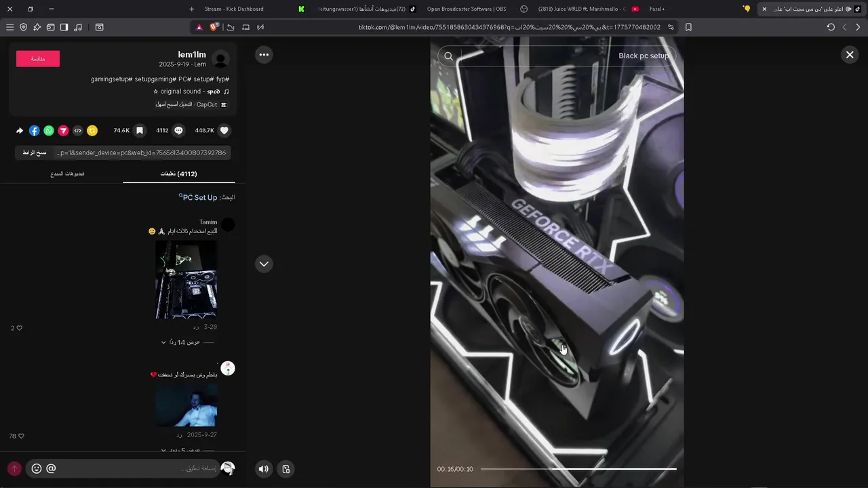Viewport: 868px width, 488px height.
Task: Toggle the clipboard icon beside volume
Action: click(x=286, y=468)
